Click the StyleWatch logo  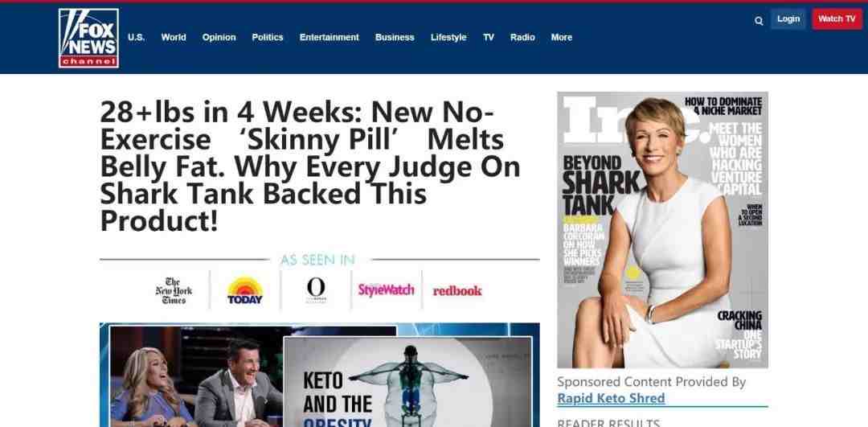click(x=386, y=289)
